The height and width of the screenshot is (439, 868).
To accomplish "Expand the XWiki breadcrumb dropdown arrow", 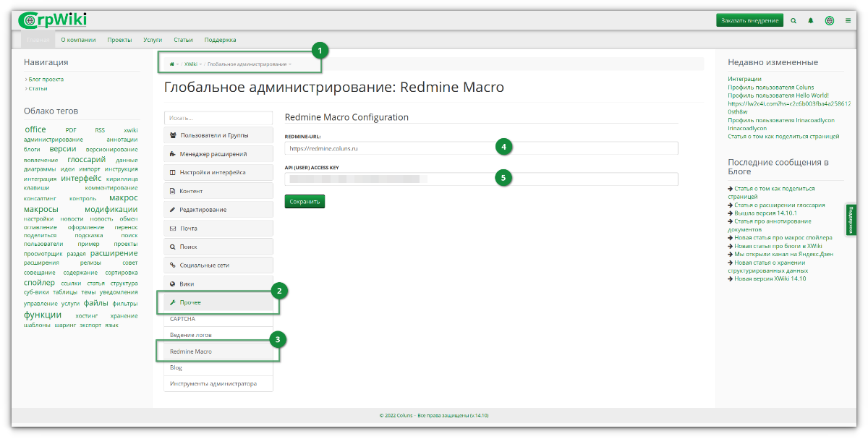I will pos(200,64).
